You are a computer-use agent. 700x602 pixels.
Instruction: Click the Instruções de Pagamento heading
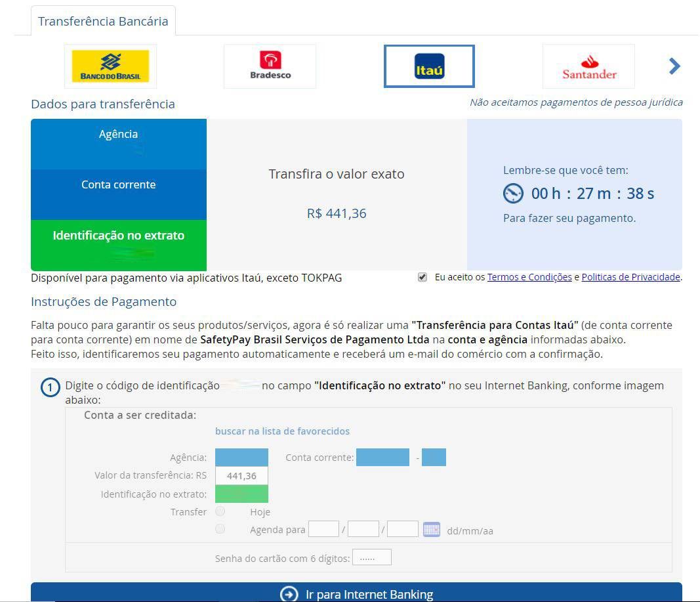tap(104, 302)
